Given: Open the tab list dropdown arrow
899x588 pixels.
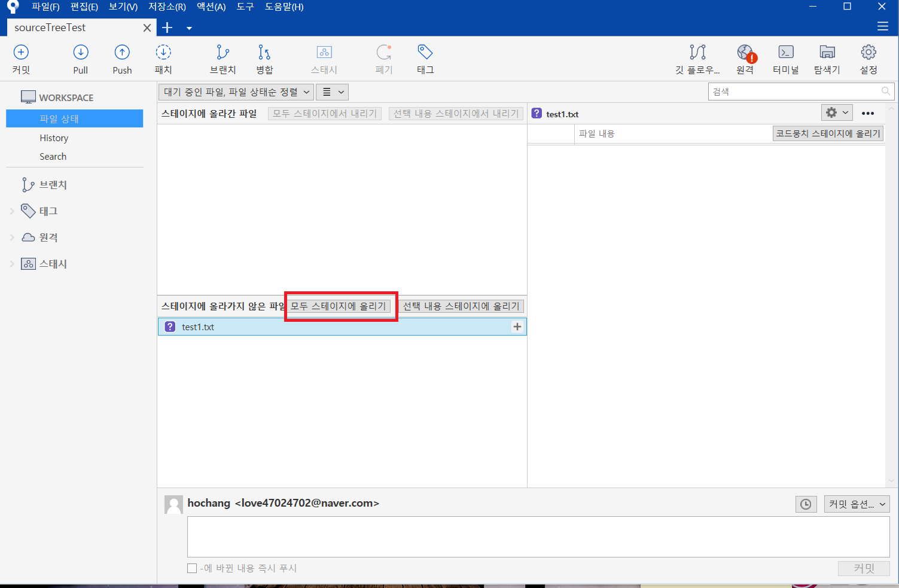Looking at the screenshot, I should click(189, 28).
